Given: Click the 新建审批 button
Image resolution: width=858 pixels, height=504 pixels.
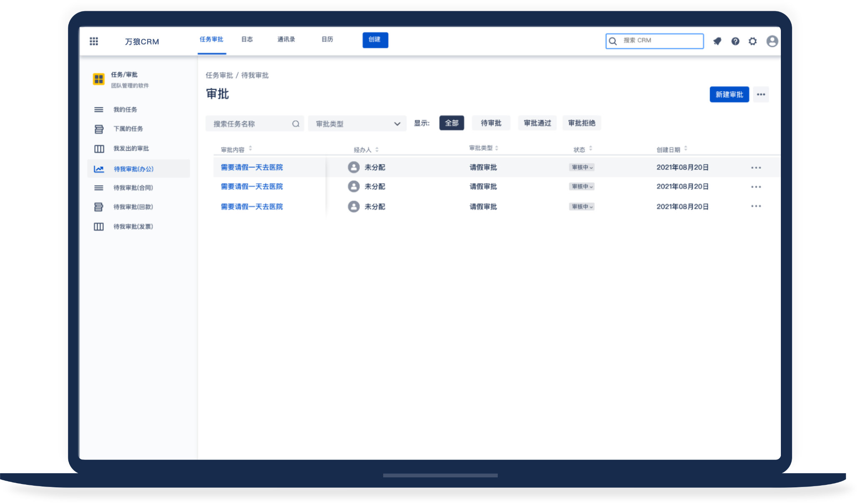Looking at the screenshot, I should [x=729, y=95].
